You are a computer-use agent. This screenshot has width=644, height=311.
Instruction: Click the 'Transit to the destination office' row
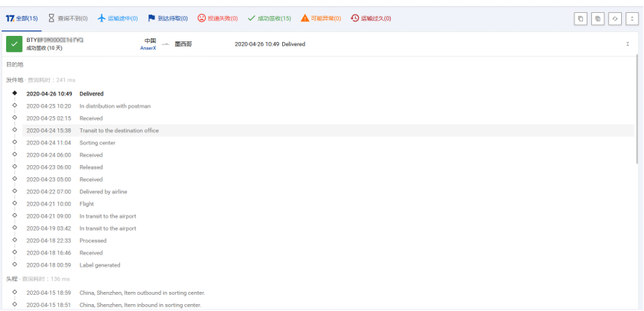pyautogui.click(x=119, y=131)
